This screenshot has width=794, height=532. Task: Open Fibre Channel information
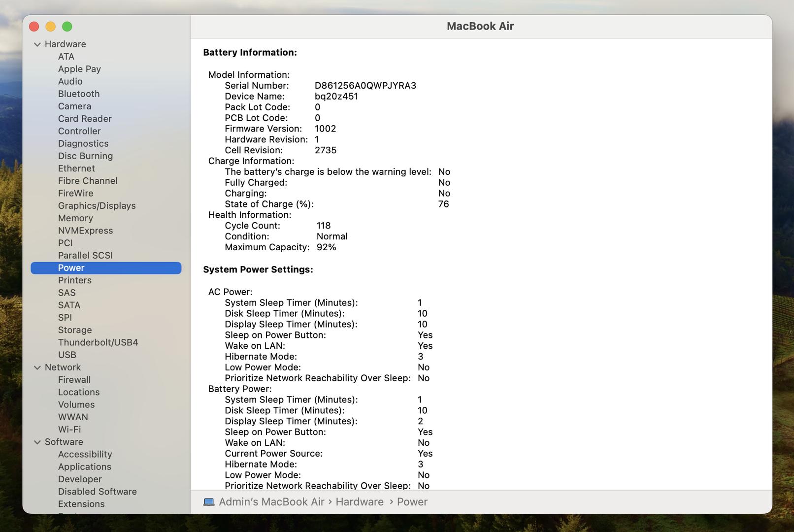coord(88,181)
